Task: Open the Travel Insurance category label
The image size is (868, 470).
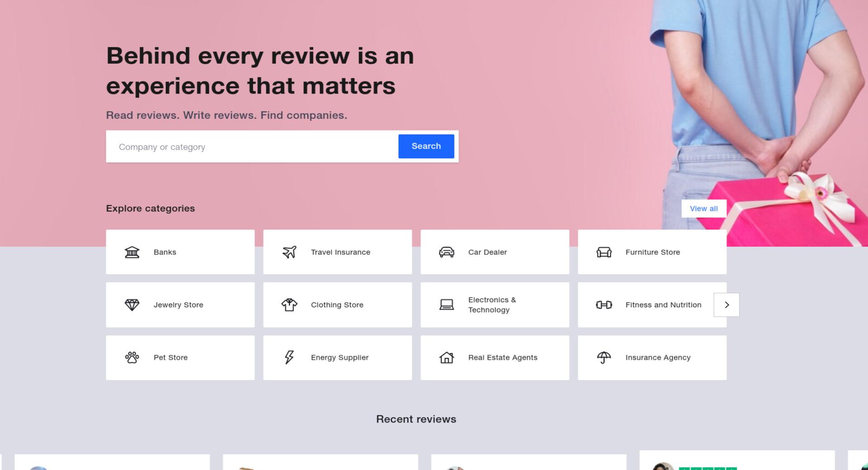Action: 340,252
